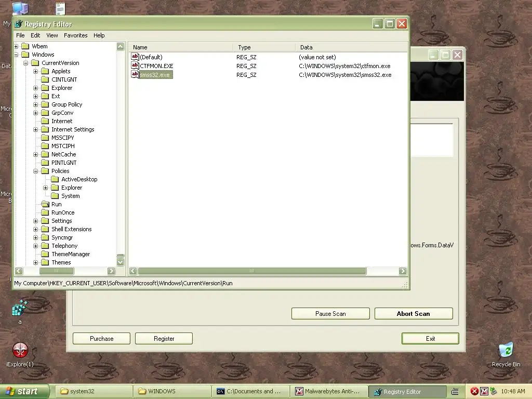
Task: Click the RunOnce folder icon
Action: click(x=45, y=212)
